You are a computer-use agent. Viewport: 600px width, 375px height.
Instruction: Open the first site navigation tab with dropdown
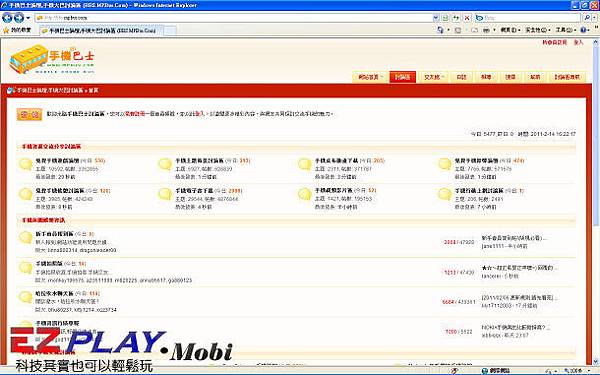370,77
